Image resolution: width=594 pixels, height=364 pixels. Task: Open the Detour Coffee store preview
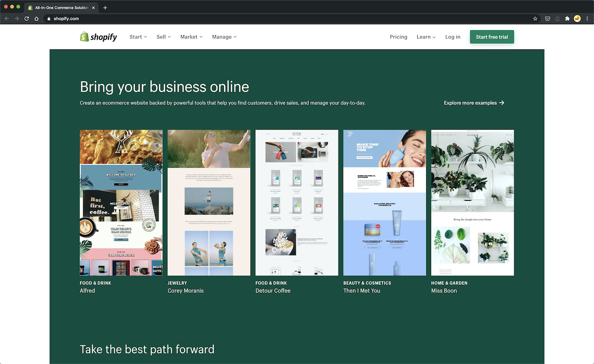click(x=297, y=203)
